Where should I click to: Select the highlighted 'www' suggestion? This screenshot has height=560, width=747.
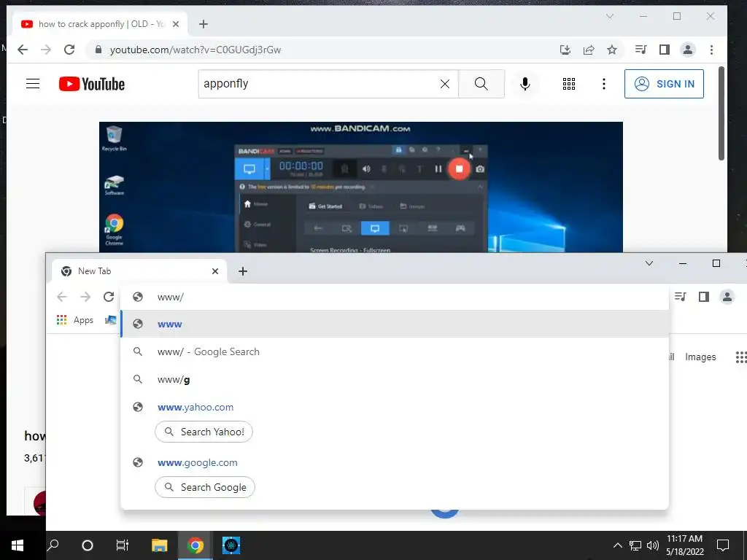point(395,324)
